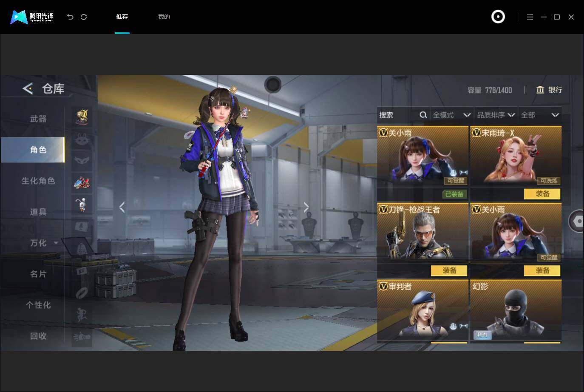Select the spray flag icon
Image resolution: width=584 pixels, height=392 pixels.
pos(82,271)
